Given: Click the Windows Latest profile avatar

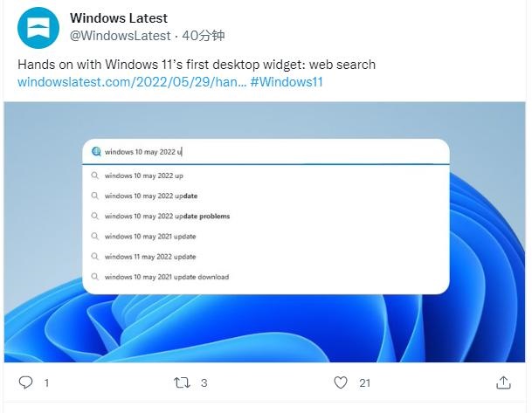Looking at the screenshot, I should 39,27.
